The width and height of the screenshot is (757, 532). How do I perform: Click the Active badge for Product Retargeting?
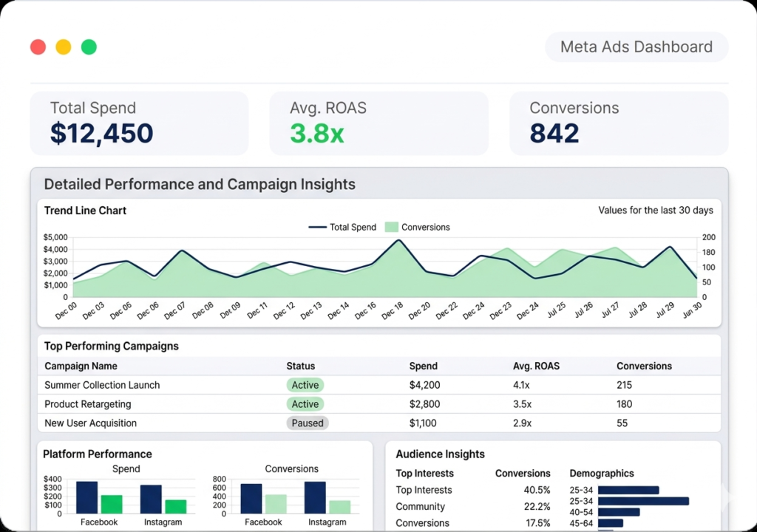click(x=305, y=404)
